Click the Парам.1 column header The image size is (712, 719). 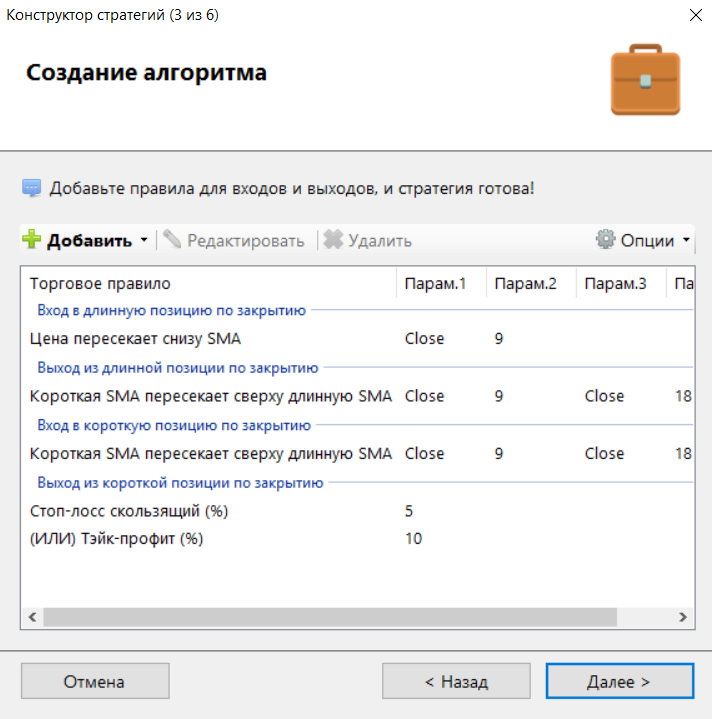pyautogui.click(x=441, y=284)
